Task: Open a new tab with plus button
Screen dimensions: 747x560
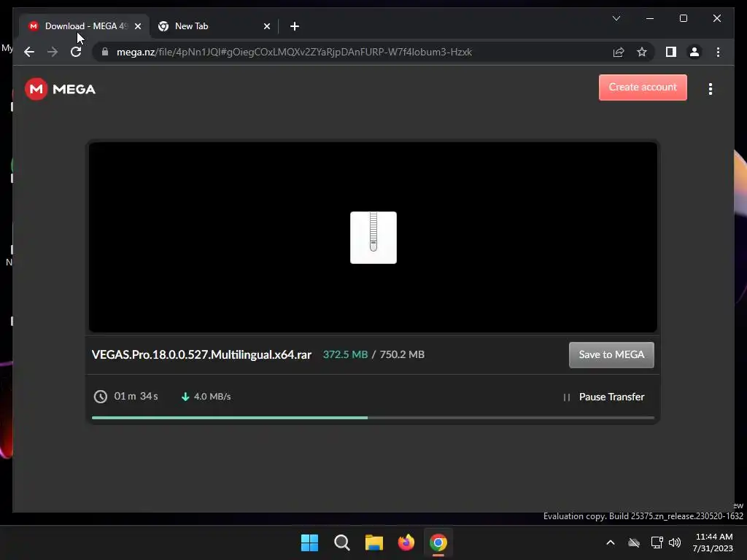Action: pos(295,26)
